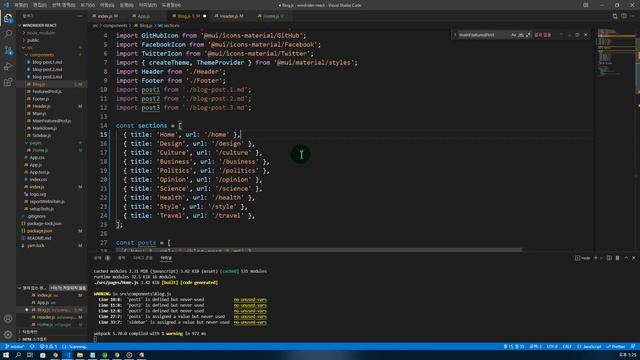Open the Selection menu in menu bar
640x360 pixels.
63,5
